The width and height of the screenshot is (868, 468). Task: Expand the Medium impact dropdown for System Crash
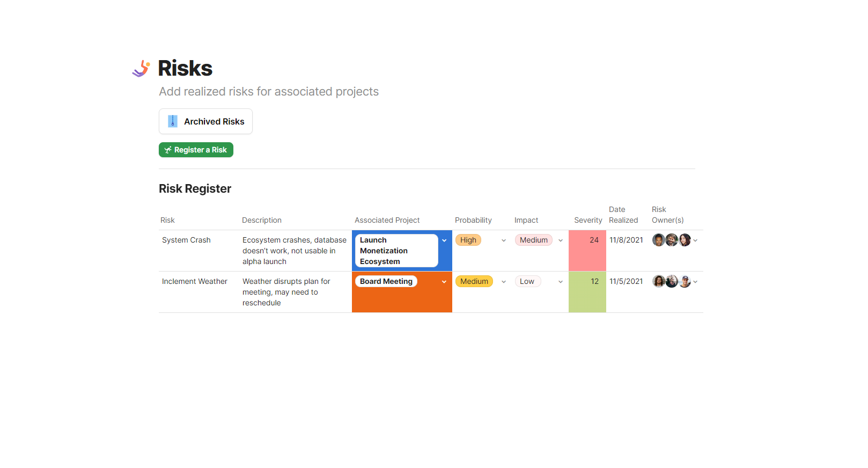[x=561, y=240]
